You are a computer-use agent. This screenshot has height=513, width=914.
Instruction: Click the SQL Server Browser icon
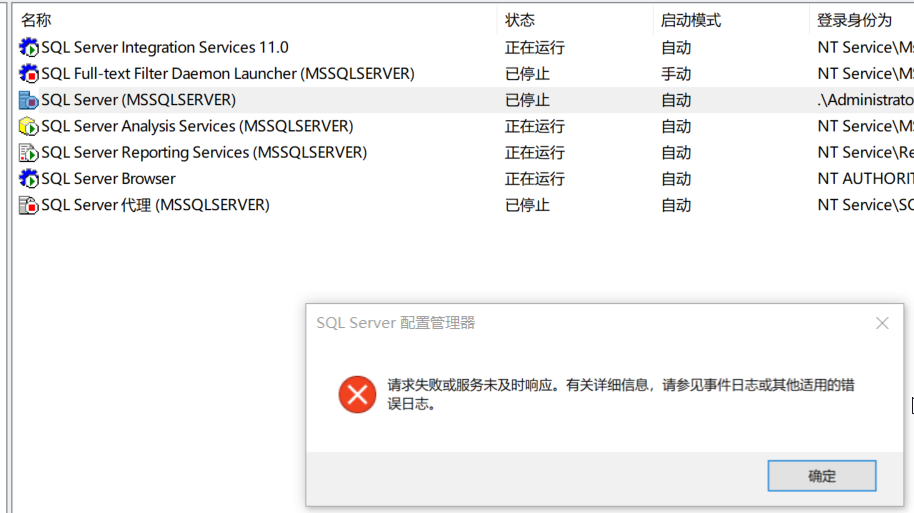(x=29, y=178)
